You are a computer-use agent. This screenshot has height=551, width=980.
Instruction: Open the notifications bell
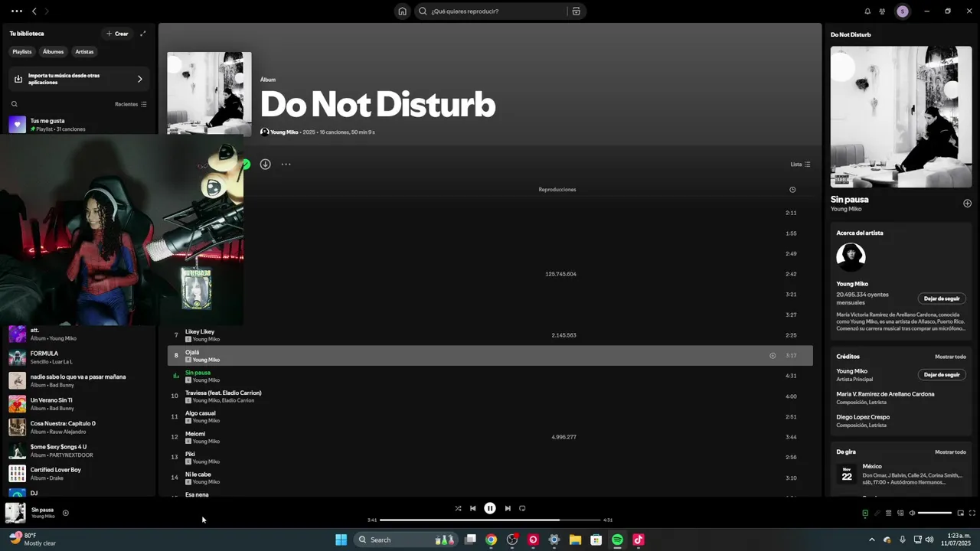(x=867, y=11)
